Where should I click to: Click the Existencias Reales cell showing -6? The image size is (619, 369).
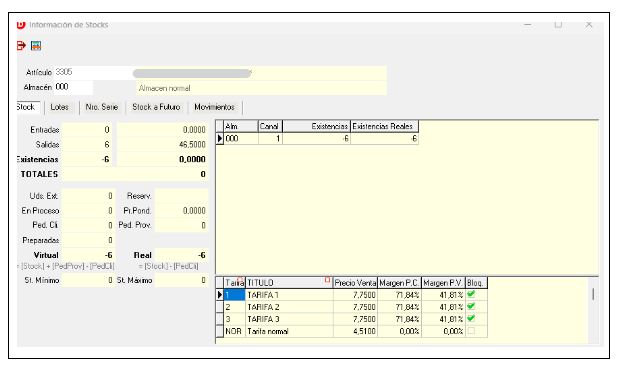pyautogui.click(x=385, y=139)
